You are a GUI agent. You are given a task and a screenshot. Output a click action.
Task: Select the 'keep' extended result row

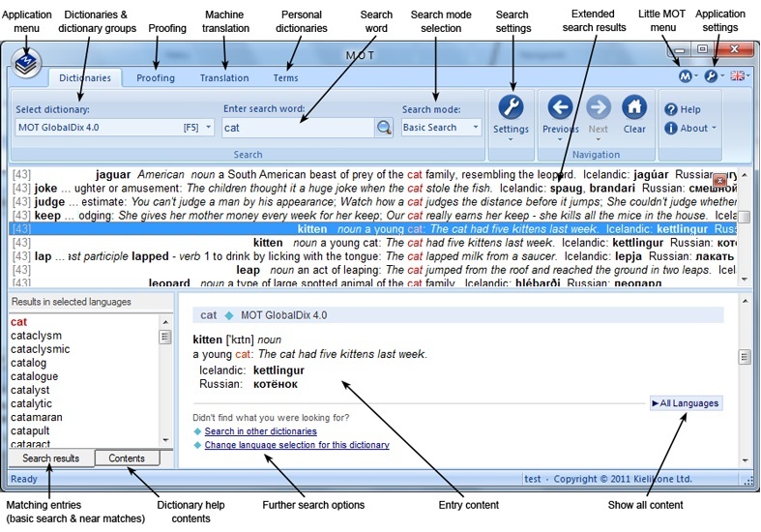coord(372,216)
